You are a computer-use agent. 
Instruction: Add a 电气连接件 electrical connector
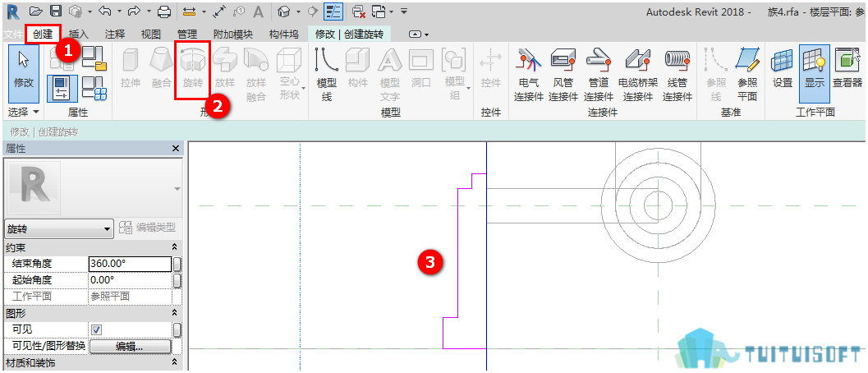(x=529, y=73)
